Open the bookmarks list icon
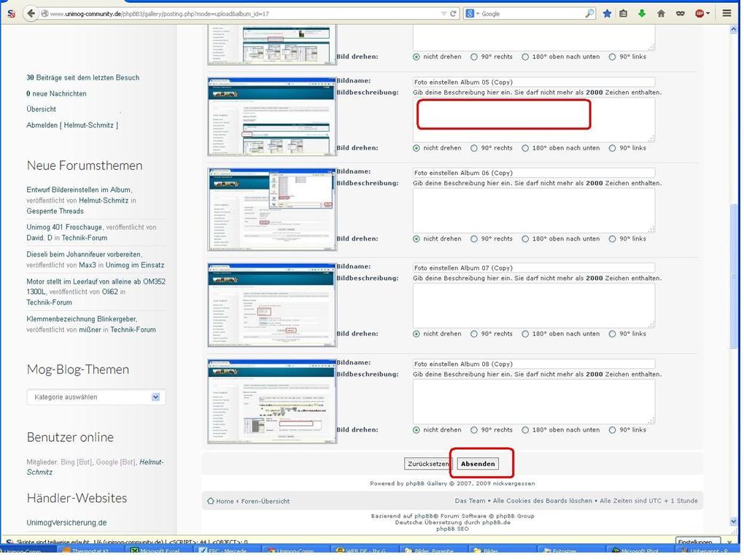Image resolution: width=744 pixels, height=560 pixels. pos(624,13)
